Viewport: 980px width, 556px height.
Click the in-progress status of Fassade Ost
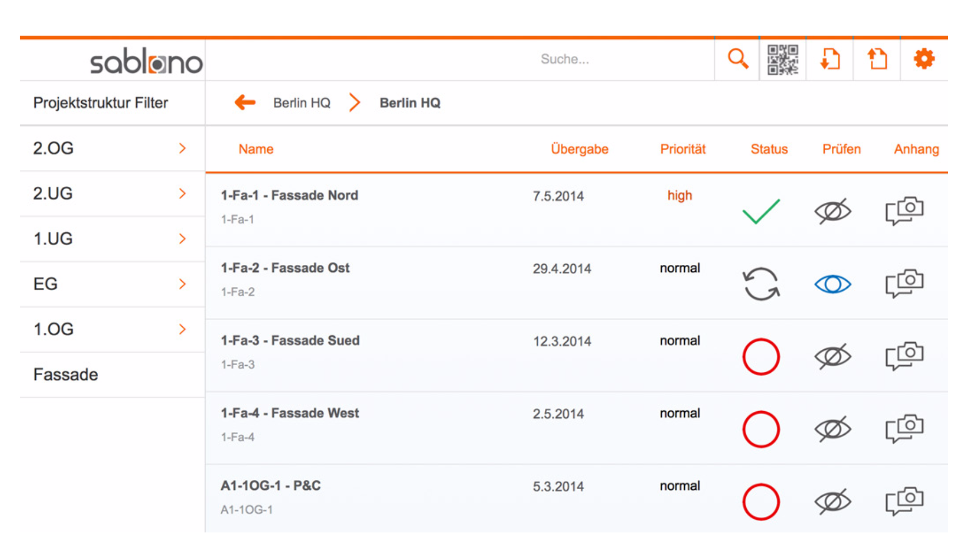click(x=761, y=284)
